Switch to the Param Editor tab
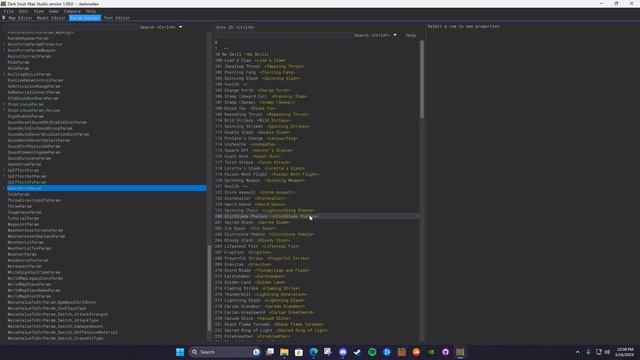 coord(84,18)
